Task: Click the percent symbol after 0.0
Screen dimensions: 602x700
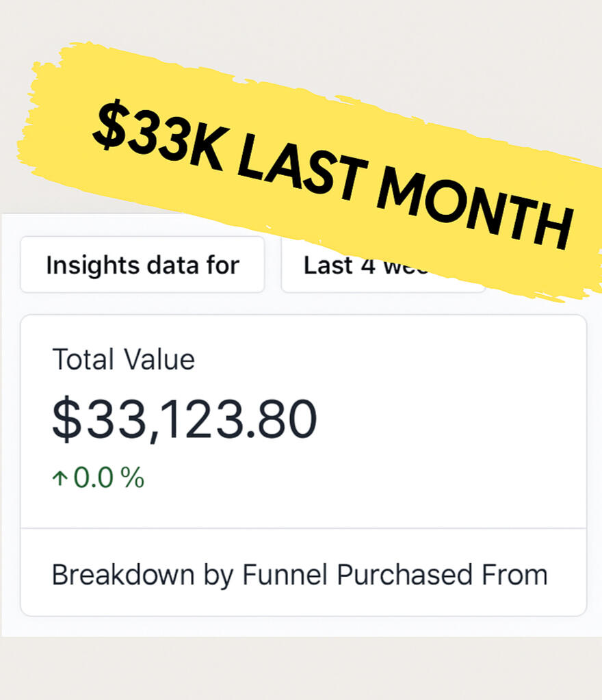Action: [133, 478]
